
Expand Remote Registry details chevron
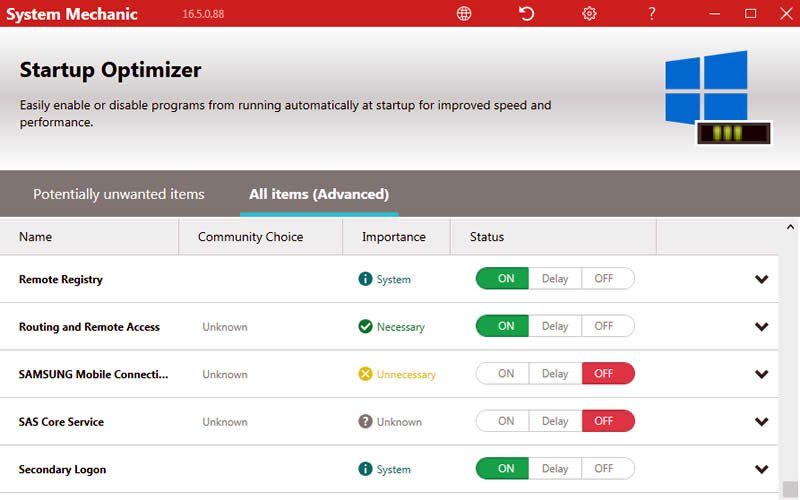click(761, 279)
